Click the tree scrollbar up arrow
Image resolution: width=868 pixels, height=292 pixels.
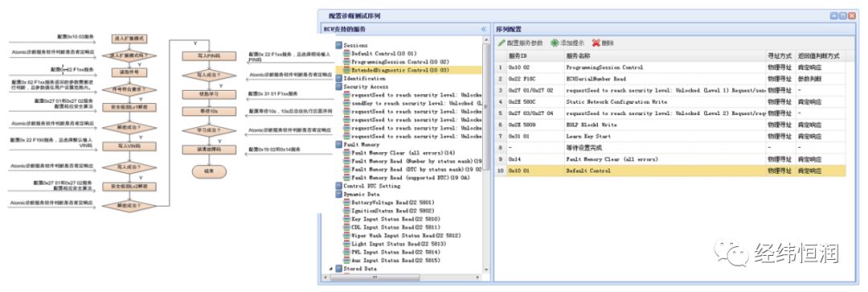coord(486,41)
